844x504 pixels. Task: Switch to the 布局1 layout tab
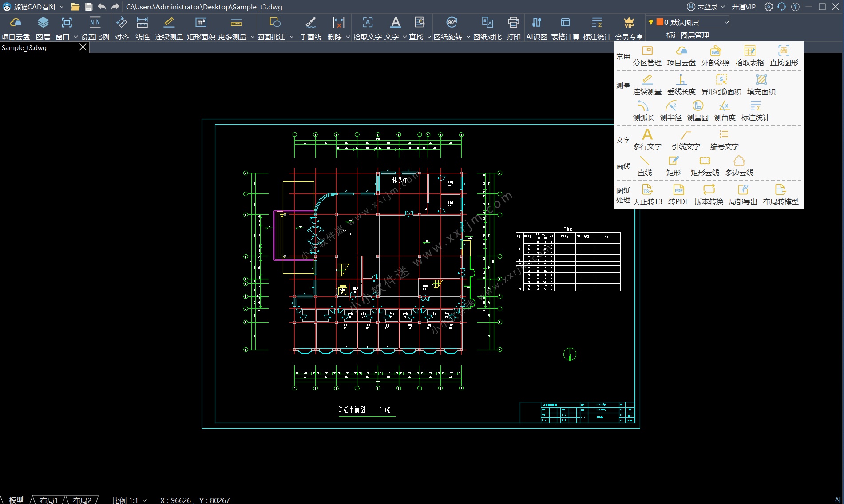[49, 500]
